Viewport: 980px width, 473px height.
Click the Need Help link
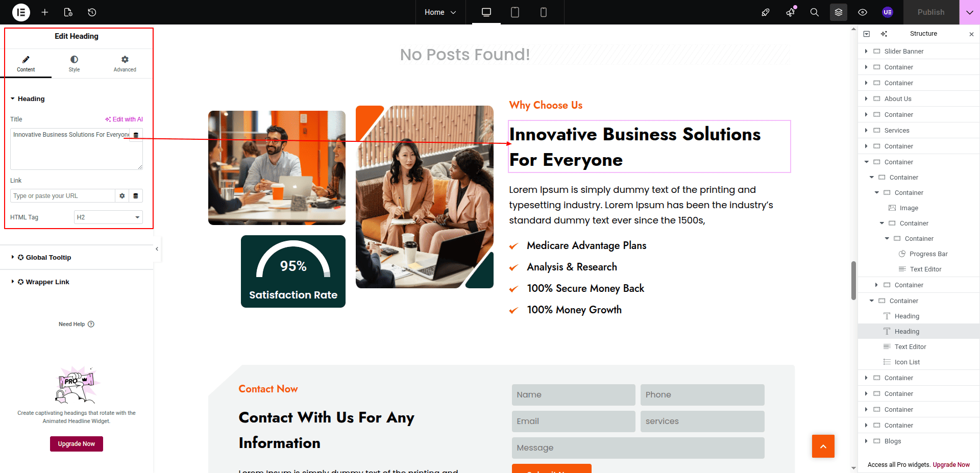[x=77, y=324]
